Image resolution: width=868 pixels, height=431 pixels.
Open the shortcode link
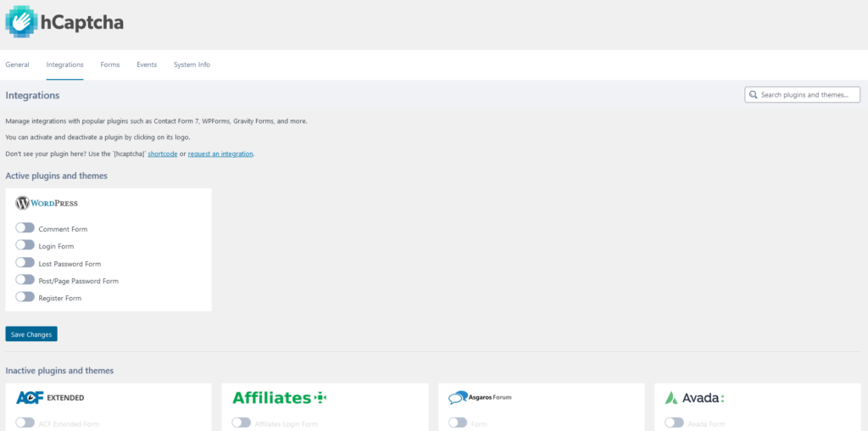[163, 154]
